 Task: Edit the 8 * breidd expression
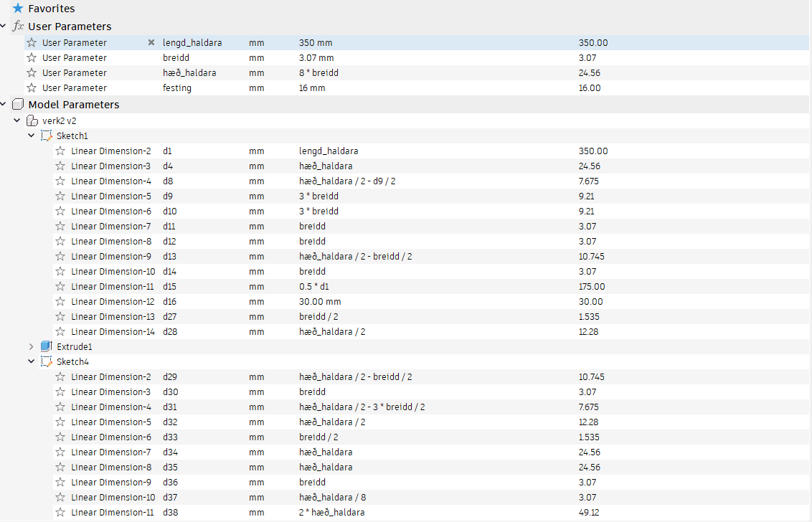coord(318,72)
